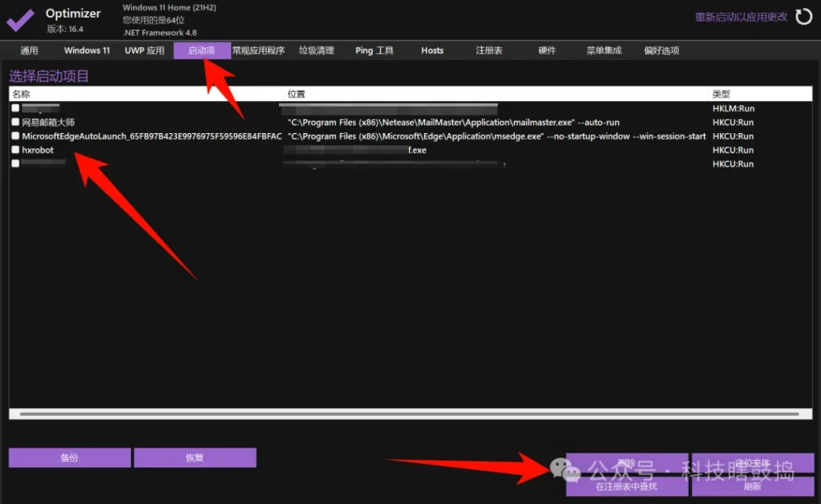Click the 备份 button
Screen dimensions: 821x504
tap(70, 458)
